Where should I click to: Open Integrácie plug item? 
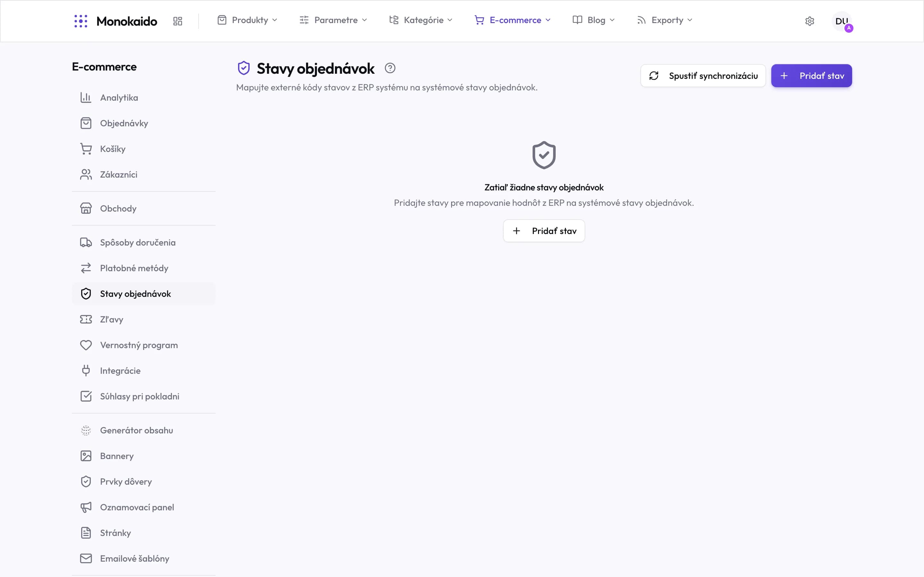(x=143, y=371)
